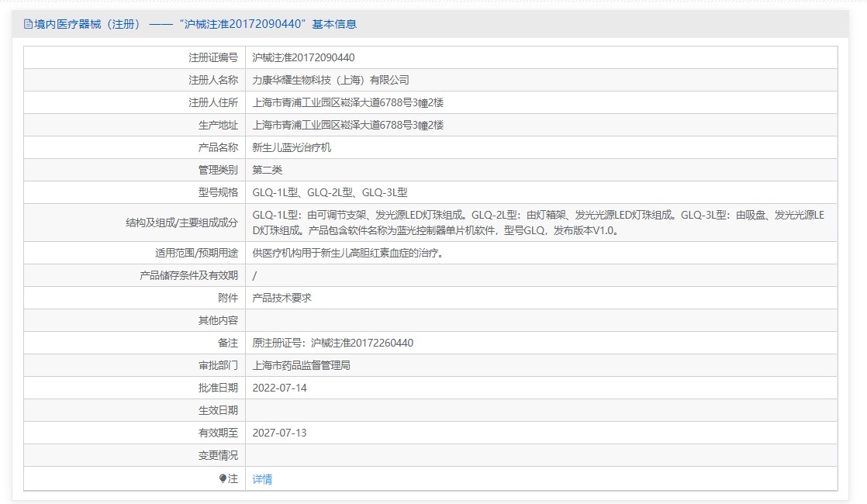Select the model spec GLQ-1L型、GLQ-2L型、GLQ-3L型
This screenshot has height=504, width=867.
tap(330, 193)
